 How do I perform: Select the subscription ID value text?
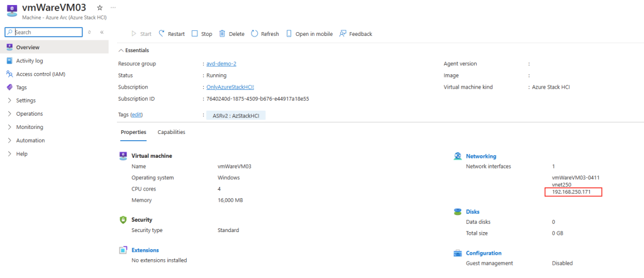(257, 99)
